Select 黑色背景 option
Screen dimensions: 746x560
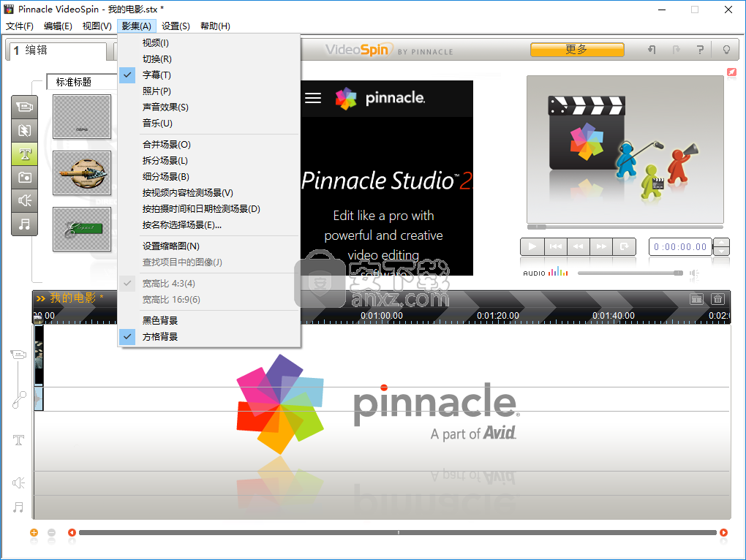(209, 320)
